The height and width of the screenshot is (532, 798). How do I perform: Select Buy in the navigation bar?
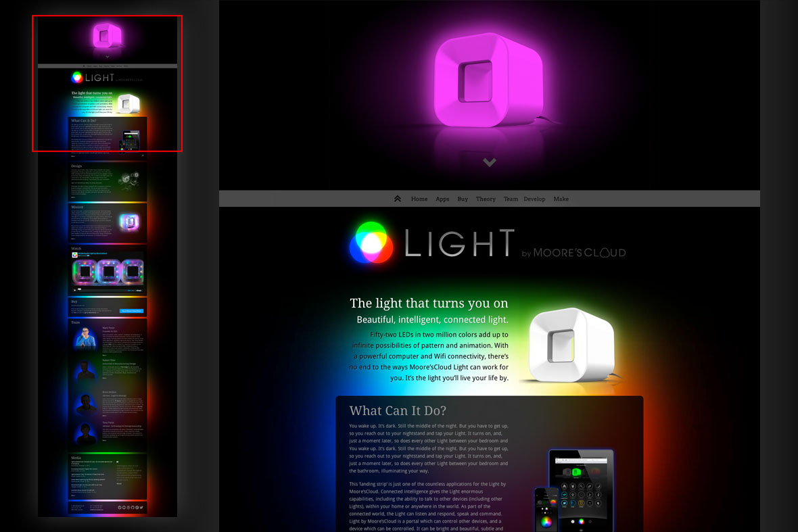(x=463, y=199)
